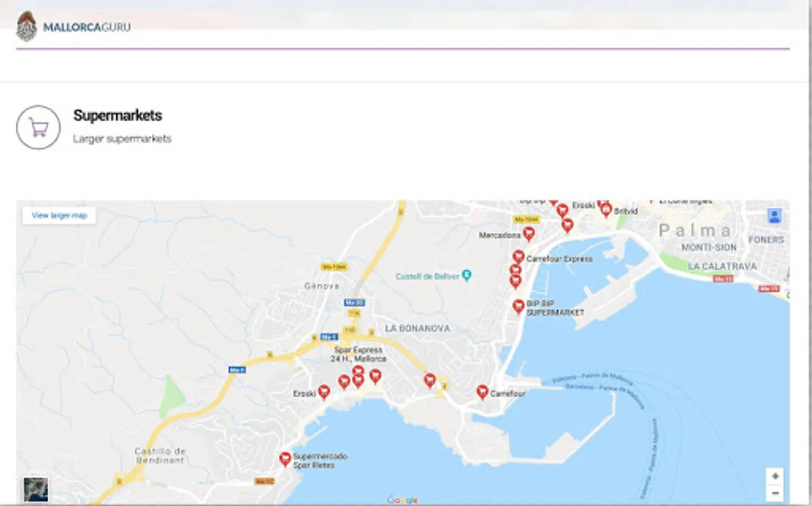Click the Britvid shop marker
812x506 pixels.
606,211
